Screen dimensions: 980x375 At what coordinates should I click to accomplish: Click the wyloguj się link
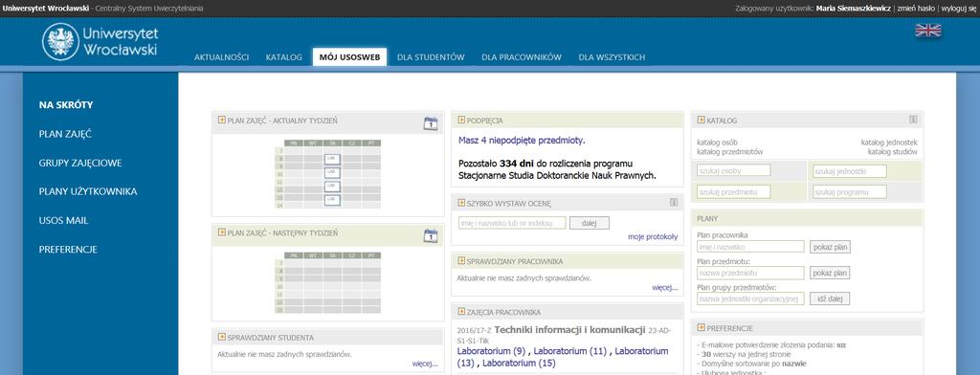(x=959, y=8)
